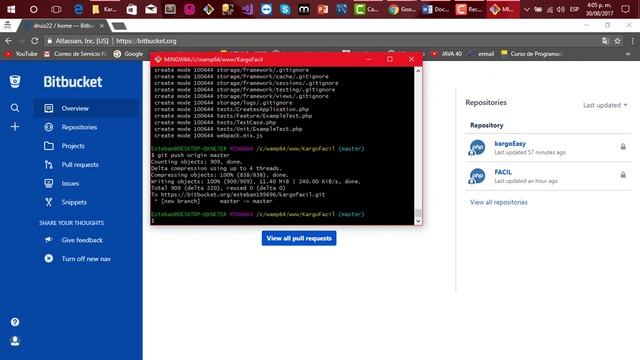
Task: Open the kargoEasy repository link
Action: (x=510, y=144)
